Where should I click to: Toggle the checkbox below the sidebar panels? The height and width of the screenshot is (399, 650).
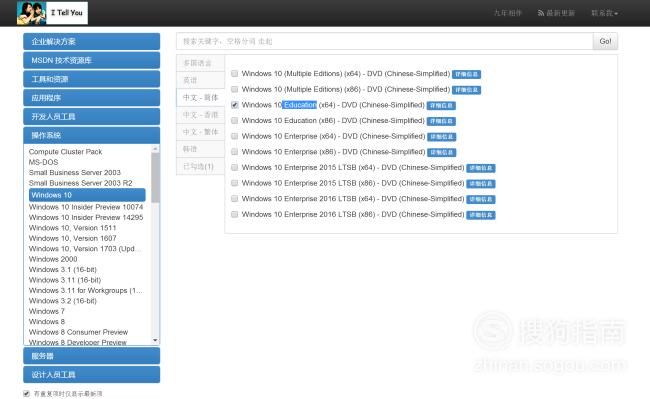click(27, 393)
